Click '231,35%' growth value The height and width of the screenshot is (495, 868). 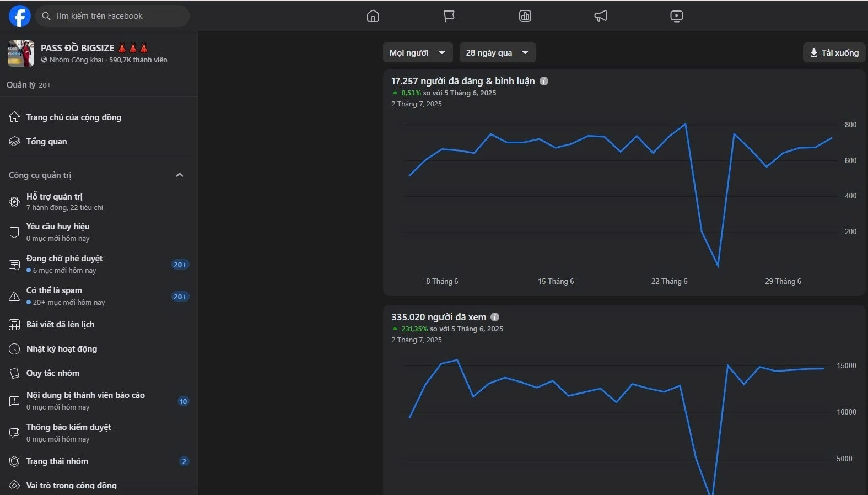[414, 329]
